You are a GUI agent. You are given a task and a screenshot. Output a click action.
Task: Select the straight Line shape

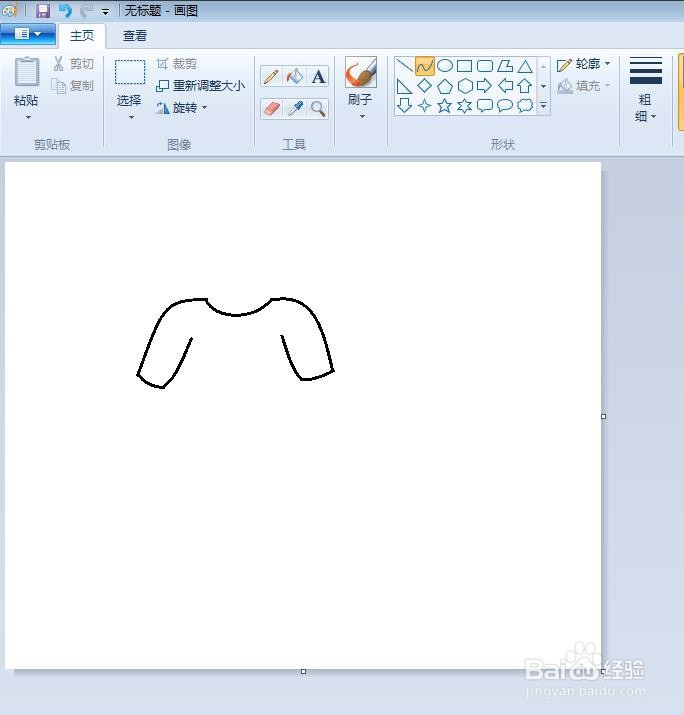pyautogui.click(x=404, y=66)
